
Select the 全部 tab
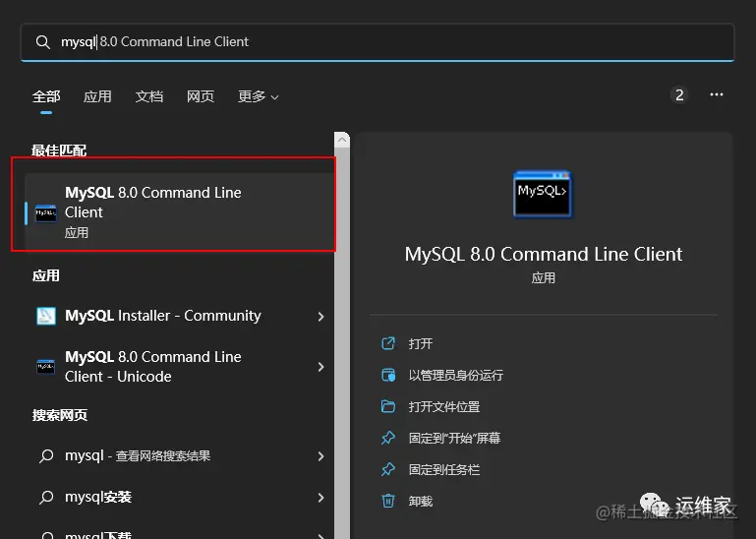pyautogui.click(x=46, y=96)
